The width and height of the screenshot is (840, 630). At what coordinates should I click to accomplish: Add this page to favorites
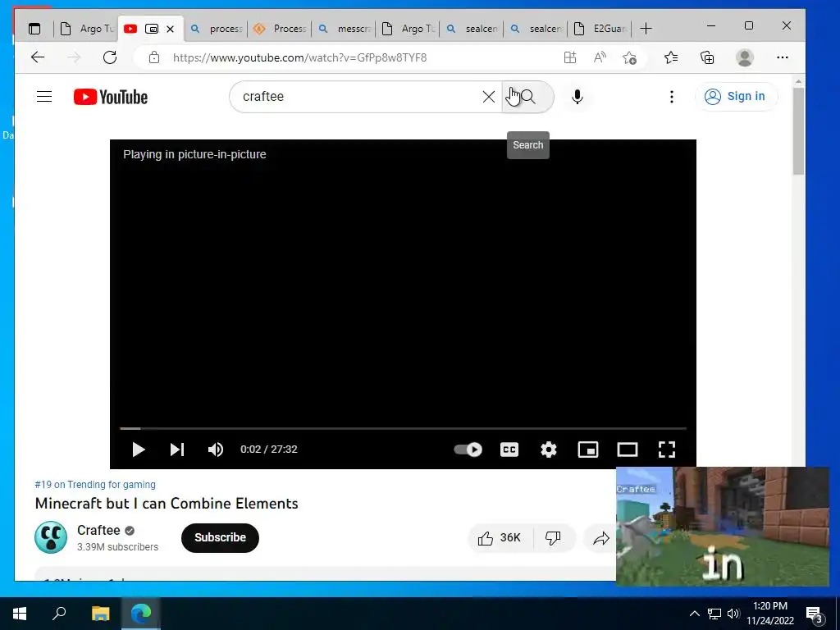point(630,57)
